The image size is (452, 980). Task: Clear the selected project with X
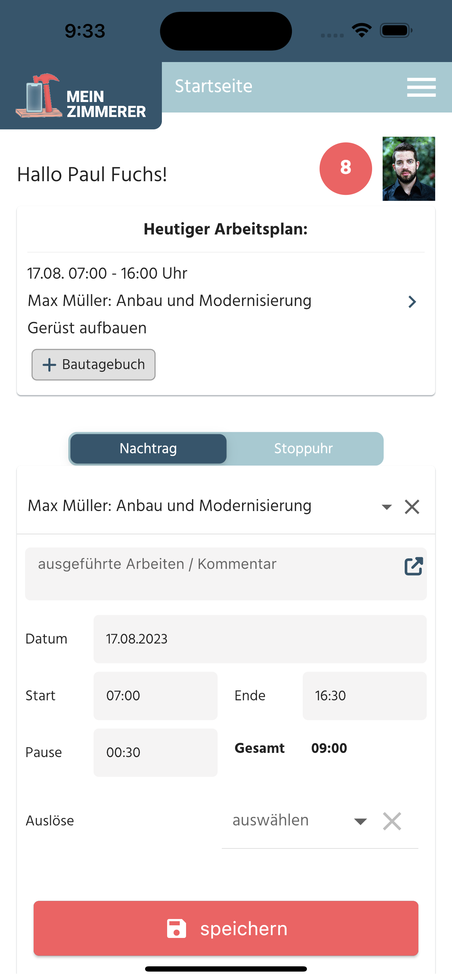tap(412, 507)
